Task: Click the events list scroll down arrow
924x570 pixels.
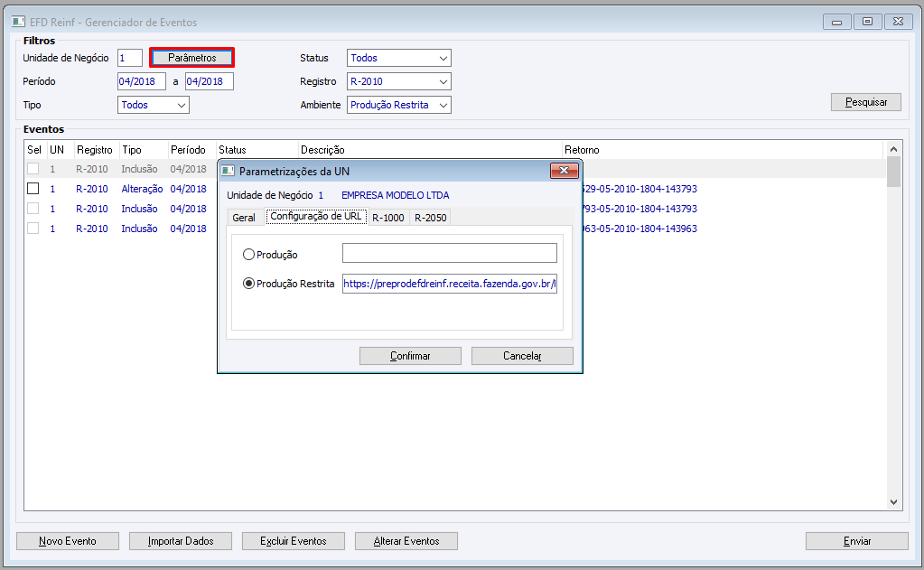Action: (x=894, y=502)
